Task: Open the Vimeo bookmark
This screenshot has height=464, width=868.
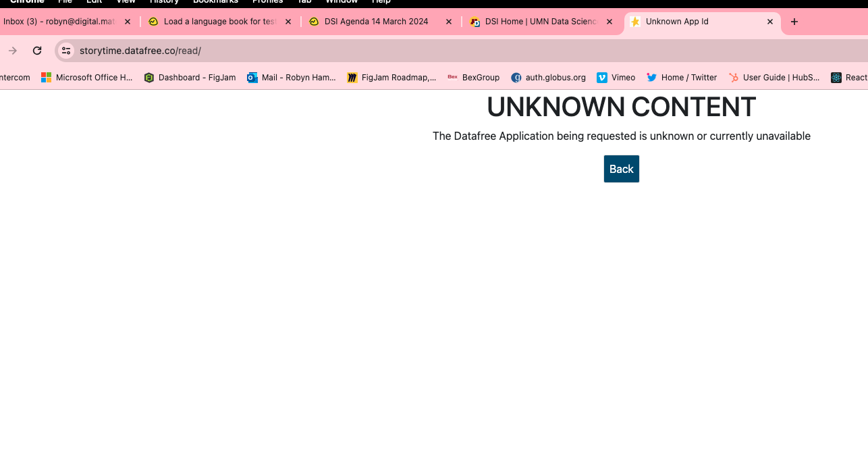Action: coord(616,78)
